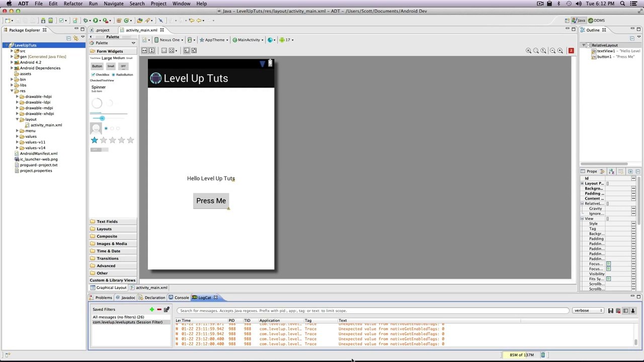
Task: Open the locale globe dropdown
Action: click(x=271, y=40)
